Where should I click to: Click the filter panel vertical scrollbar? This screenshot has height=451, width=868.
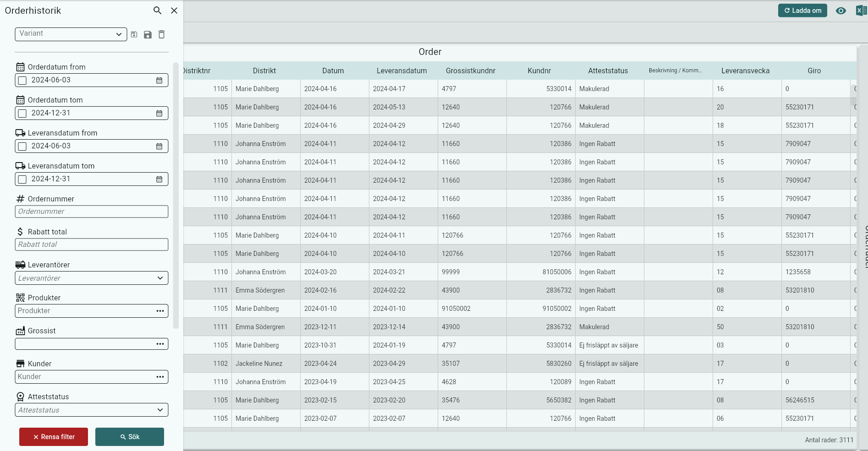click(176, 196)
